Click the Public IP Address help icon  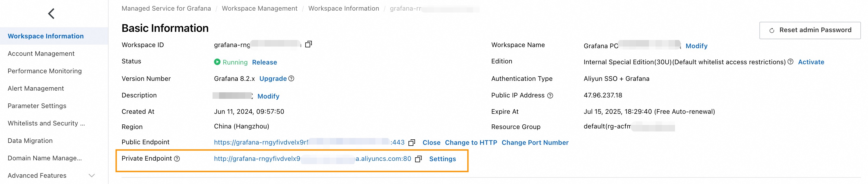point(550,96)
